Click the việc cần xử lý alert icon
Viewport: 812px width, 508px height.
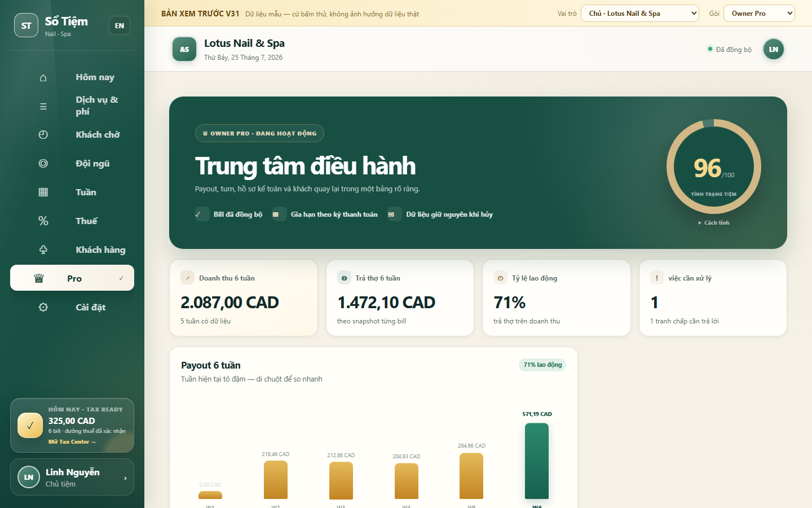coord(657,278)
